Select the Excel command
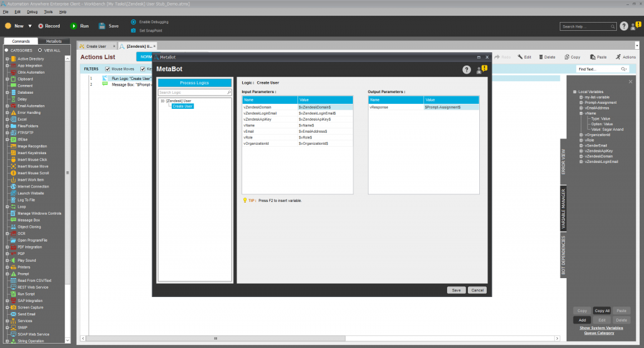 (x=22, y=119)
